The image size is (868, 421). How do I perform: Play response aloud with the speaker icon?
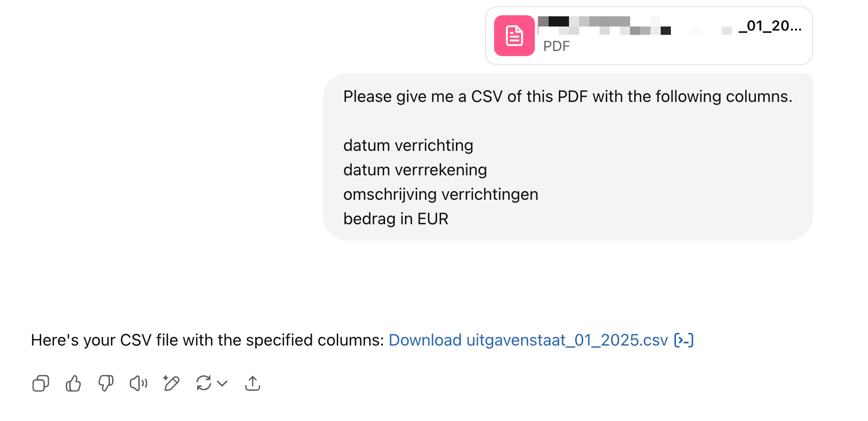point(139,383)
